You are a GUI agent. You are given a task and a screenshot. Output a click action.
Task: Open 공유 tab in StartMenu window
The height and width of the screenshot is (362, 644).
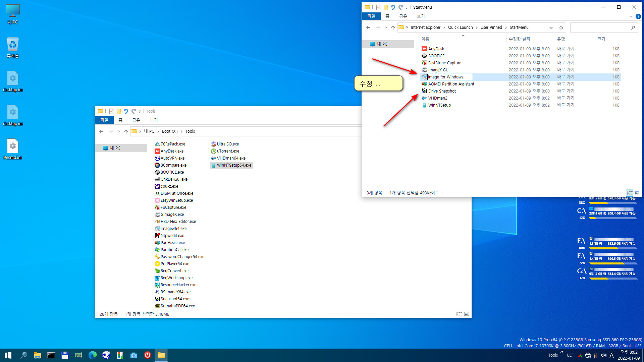click(403, 16)
